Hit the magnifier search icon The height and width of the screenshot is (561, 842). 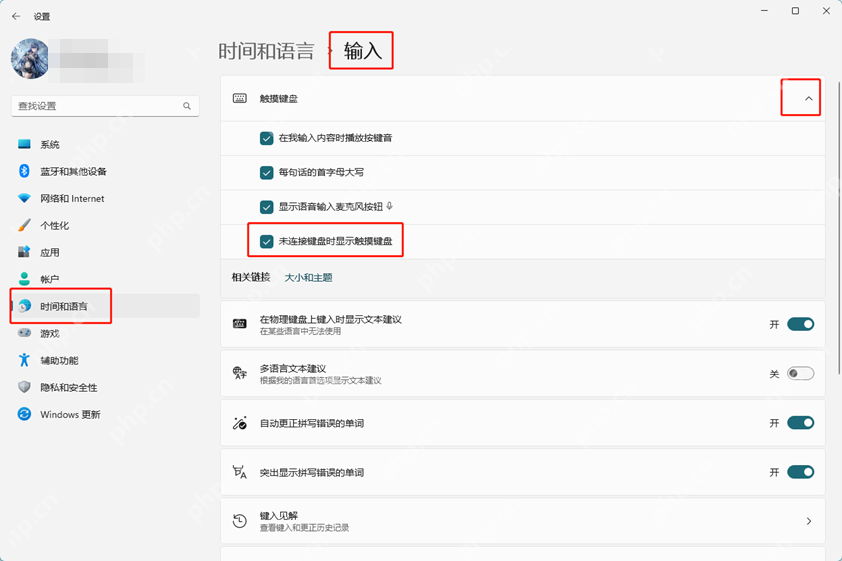(x=187, y=106)
